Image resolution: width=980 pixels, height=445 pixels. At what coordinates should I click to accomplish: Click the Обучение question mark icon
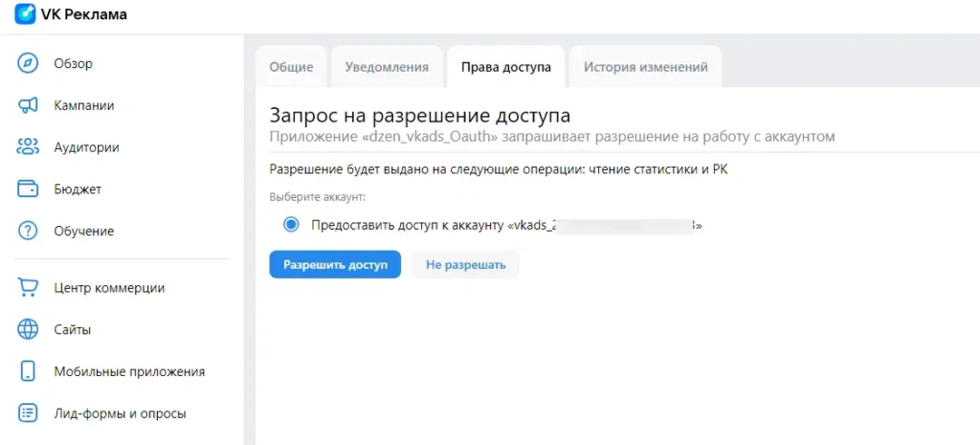click(28, 232)
